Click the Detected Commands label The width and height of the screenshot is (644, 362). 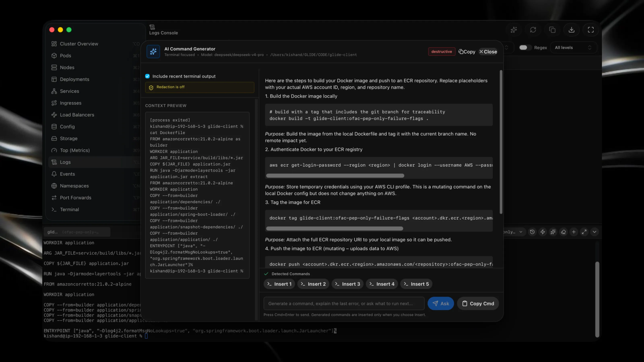coord(291,274)
